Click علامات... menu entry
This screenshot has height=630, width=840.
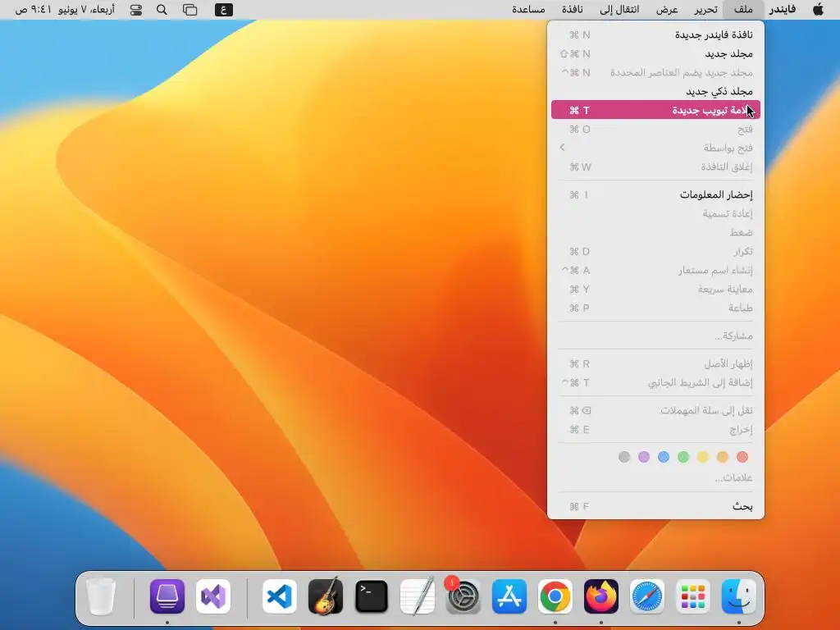coord(655,477)
